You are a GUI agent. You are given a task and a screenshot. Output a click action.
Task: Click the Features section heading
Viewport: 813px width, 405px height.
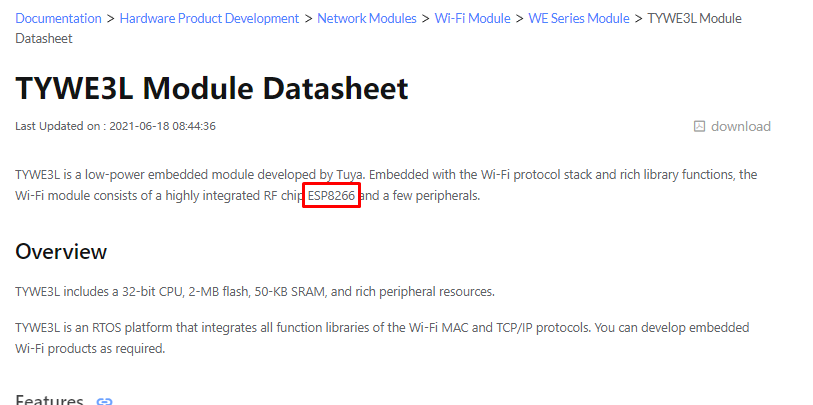49,400
